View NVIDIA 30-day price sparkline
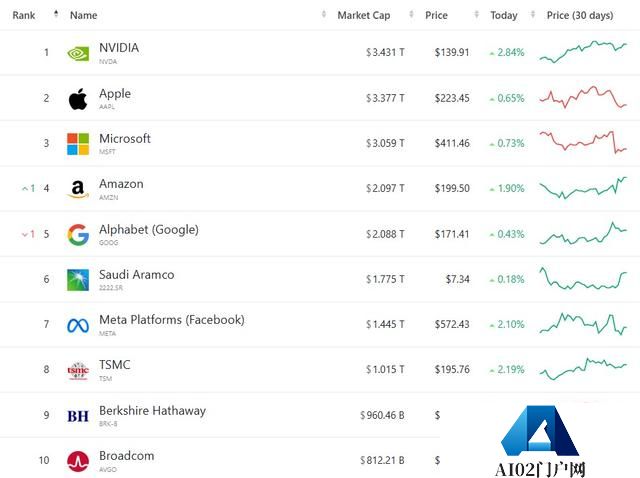The width and height of the screenshot is (640, 478). tap(583, 52)
